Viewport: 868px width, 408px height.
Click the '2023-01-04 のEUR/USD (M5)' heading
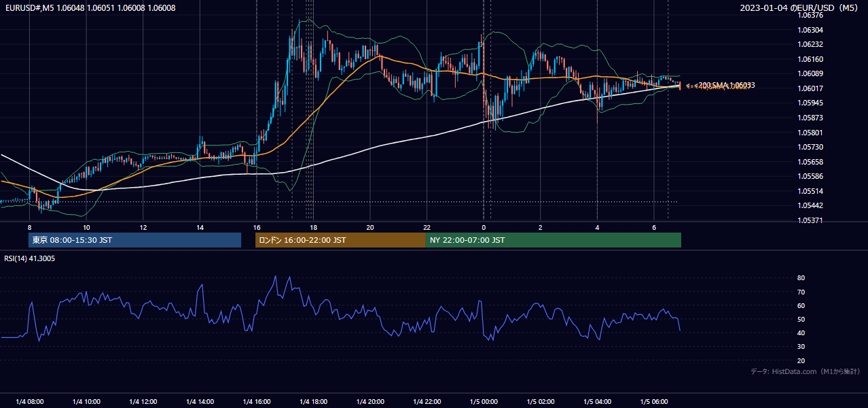coord(800,8)
